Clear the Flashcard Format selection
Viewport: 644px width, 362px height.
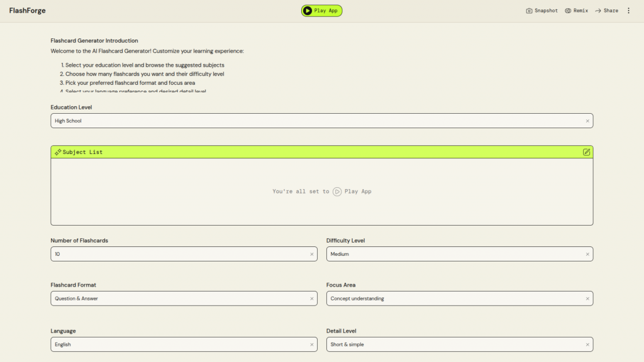312,299
